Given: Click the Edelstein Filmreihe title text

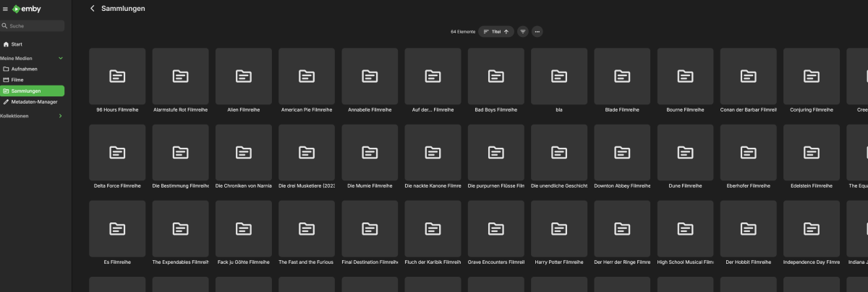Looking at the screenshot, I should pyautogui.click(x=812, y=186).
